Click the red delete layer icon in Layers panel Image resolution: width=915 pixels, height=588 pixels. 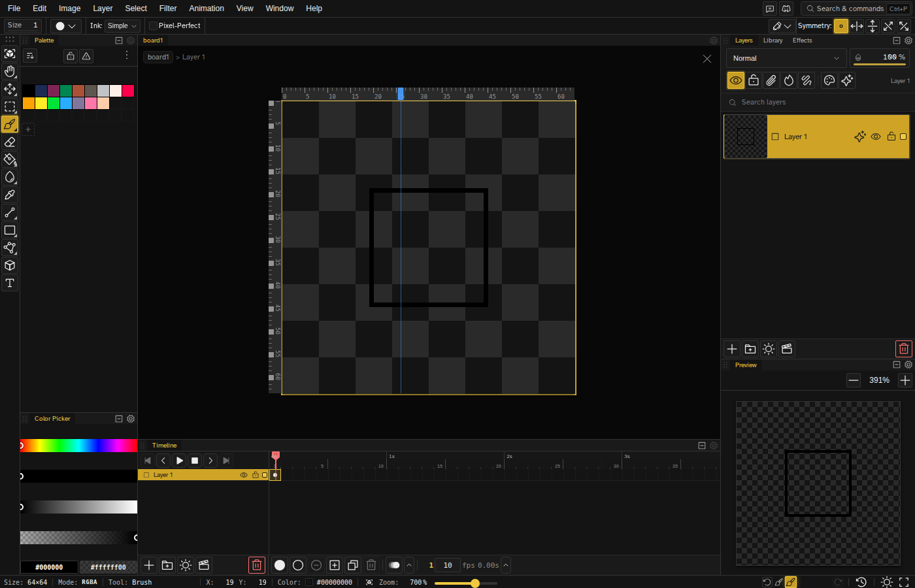[x=904, y=349]
